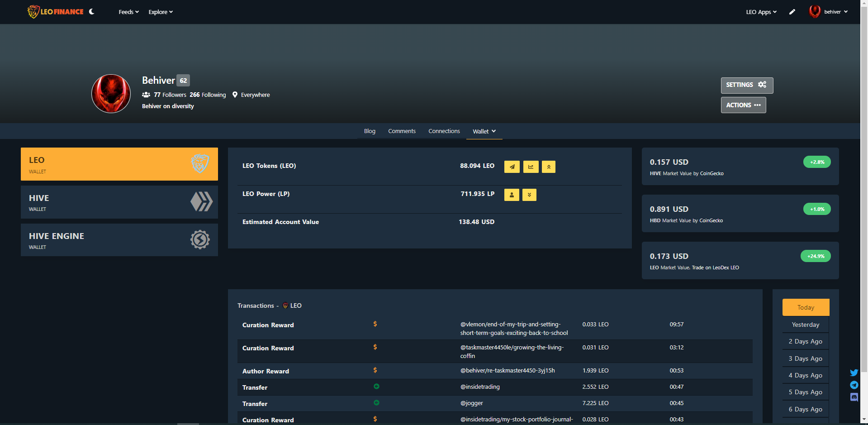The width and height of the screenshot is (868, 425).
Task: Click the pencil write-post icon
Action: click(792, 12)
